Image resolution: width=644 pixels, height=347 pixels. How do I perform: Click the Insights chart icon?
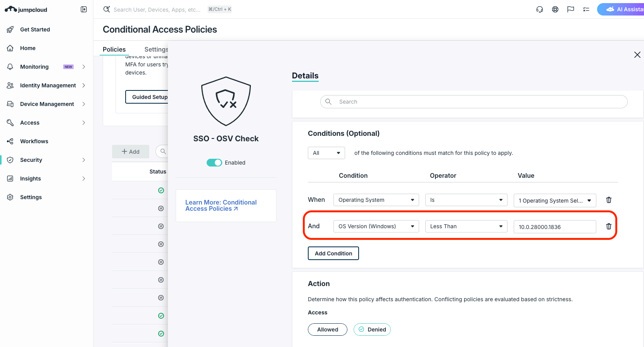point(10,179)
